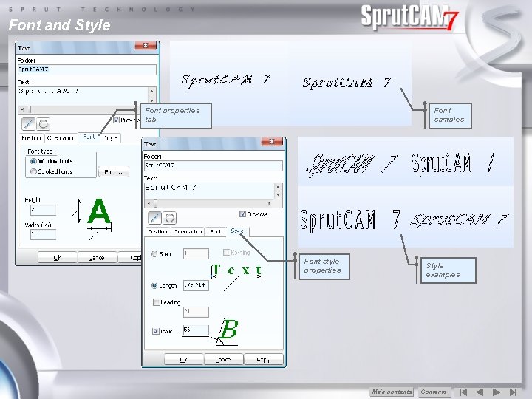Click left scroll arrow in front dialog Text box
This screenshot has height=399, width=532.
click(149, 203)
